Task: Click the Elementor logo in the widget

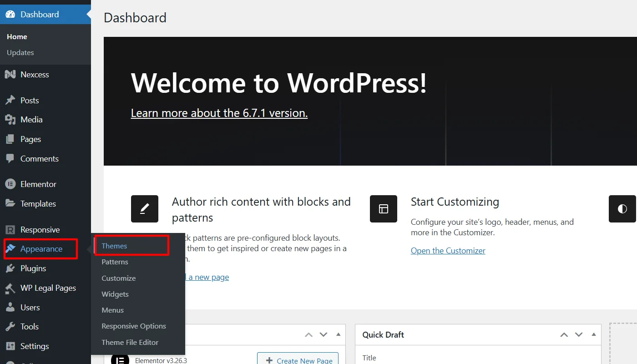Action: (121, 360)
